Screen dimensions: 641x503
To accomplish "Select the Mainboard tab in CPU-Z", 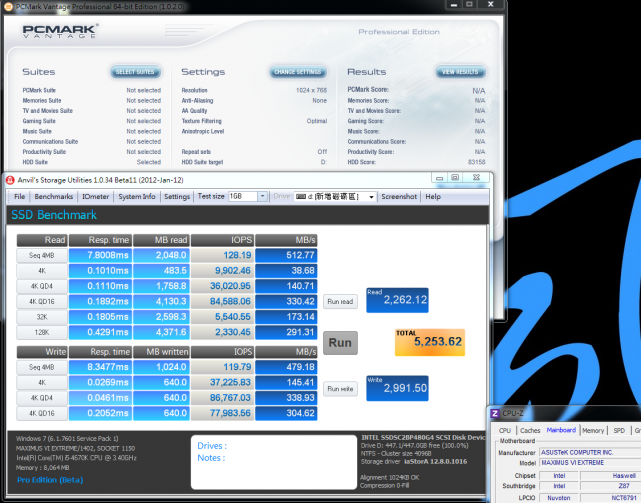I will (561, 430).
